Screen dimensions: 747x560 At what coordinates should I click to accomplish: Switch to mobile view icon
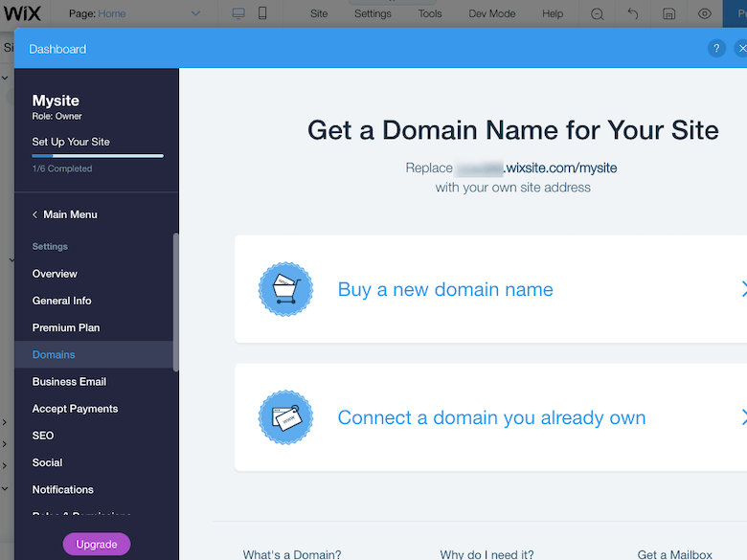pyautogui.click(x=262, y=13)
